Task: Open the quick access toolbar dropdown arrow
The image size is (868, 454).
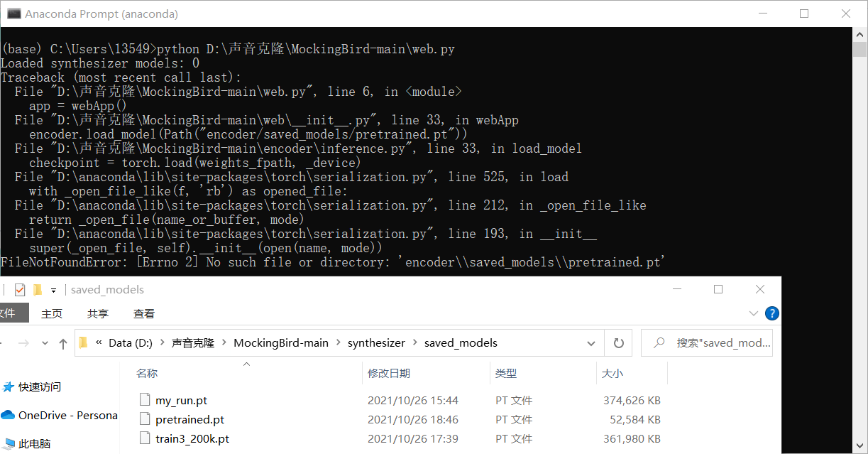Action: click(53, 290)
